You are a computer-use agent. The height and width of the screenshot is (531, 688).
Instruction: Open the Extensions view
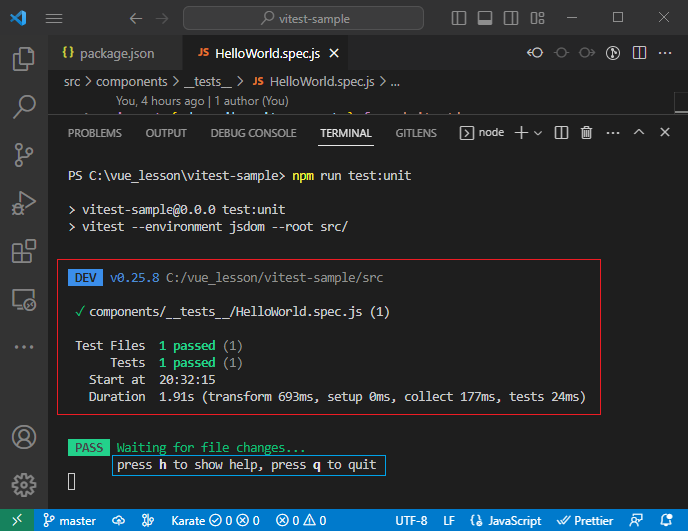[x=24, y=251]
